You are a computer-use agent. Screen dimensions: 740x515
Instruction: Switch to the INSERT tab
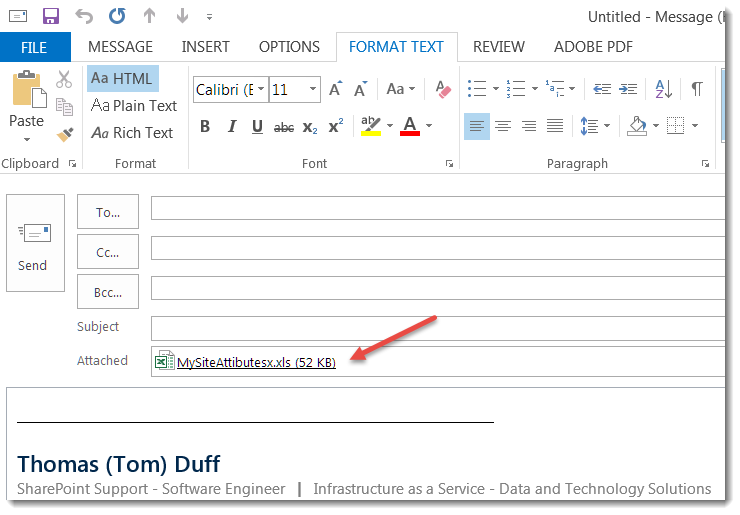[x=205, y=47]
